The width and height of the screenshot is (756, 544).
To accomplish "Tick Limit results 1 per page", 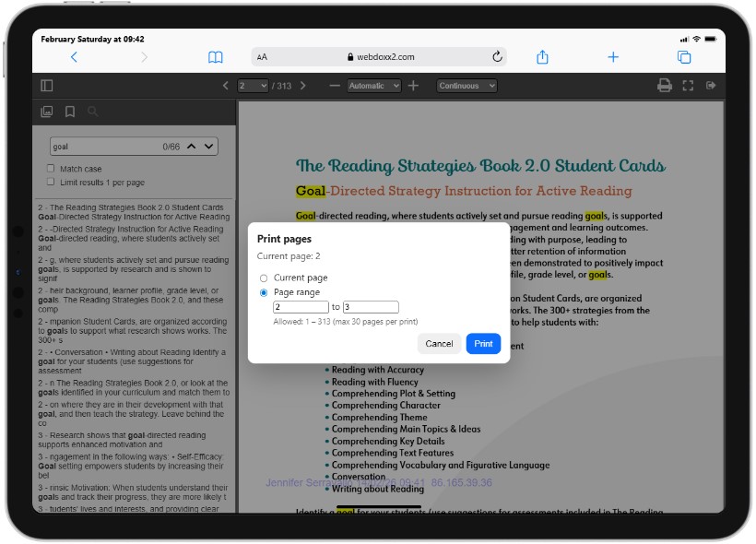I will point(51,182).
